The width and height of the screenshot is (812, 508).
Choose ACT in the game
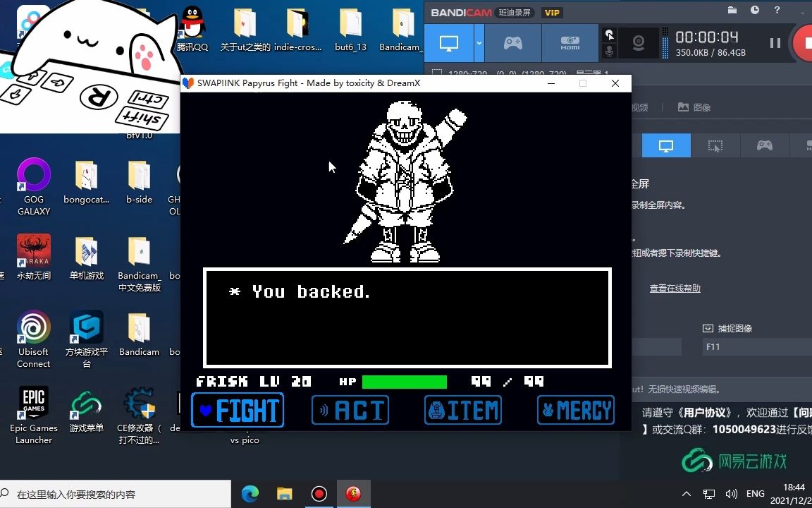click(350, 410)
